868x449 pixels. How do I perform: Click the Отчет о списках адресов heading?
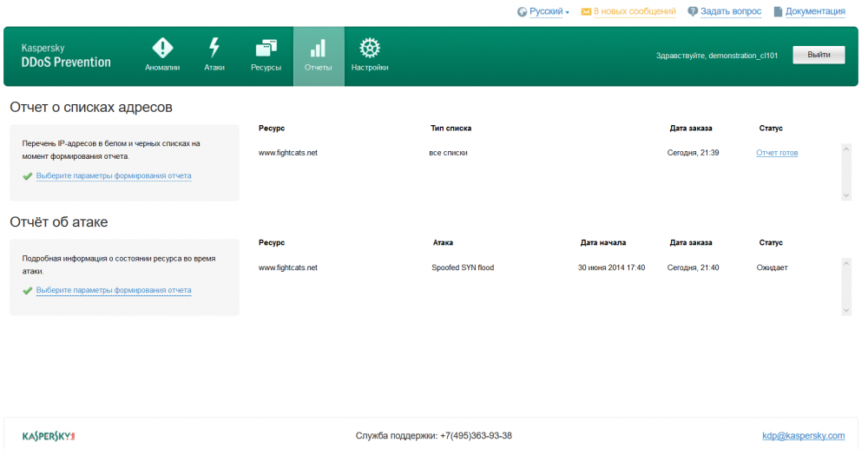(x=91, y=107)
